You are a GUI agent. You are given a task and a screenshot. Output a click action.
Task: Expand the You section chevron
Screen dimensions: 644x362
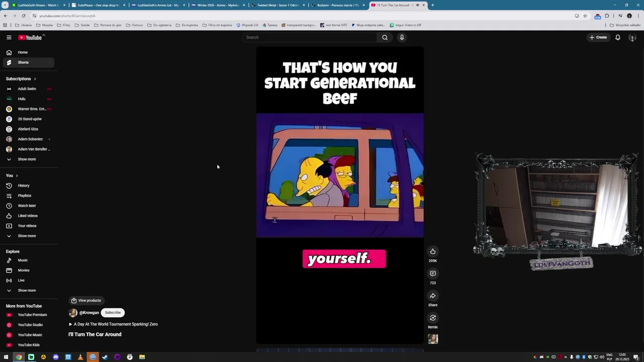(x=17, y=175)
